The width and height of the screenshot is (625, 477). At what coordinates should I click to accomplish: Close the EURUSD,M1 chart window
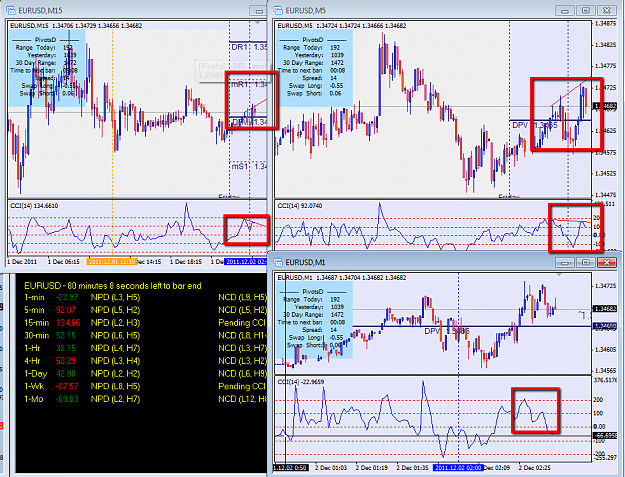(x=607, y=262)
